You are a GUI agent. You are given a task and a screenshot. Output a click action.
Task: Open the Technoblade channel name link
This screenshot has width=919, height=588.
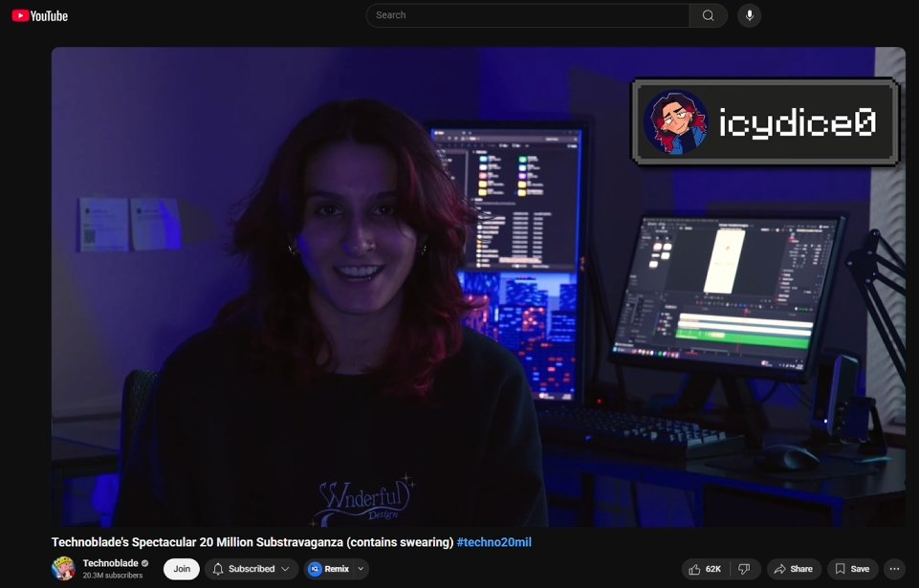110,563
